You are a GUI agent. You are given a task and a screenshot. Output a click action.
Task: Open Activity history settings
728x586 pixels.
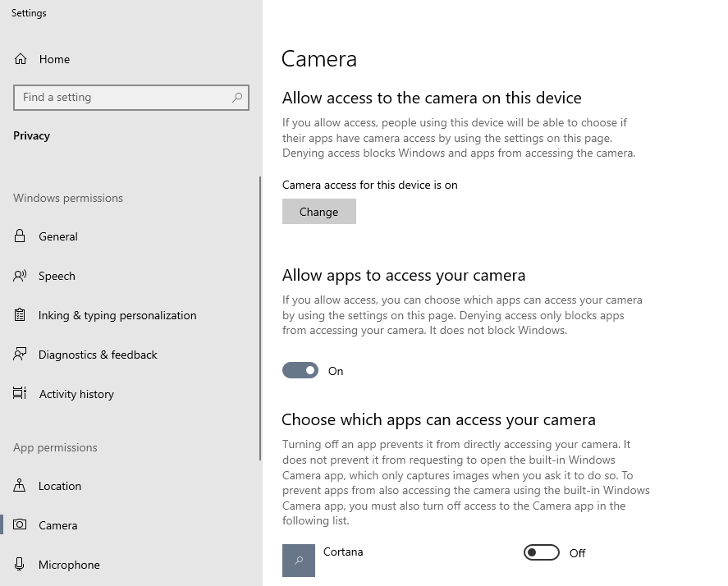click(x=21, y=394)
